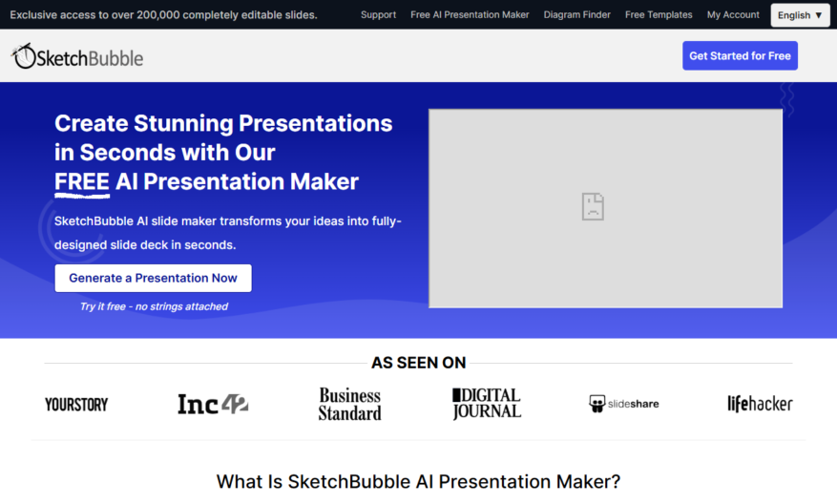
Task: Click the gray hero video placeholder
Action: (x=605, y=208)
